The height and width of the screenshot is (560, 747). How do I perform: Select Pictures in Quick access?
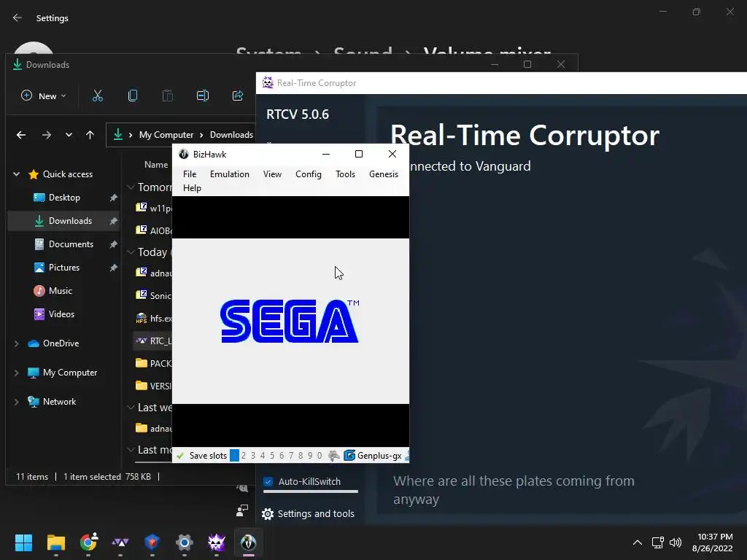[x=64, y=268]
